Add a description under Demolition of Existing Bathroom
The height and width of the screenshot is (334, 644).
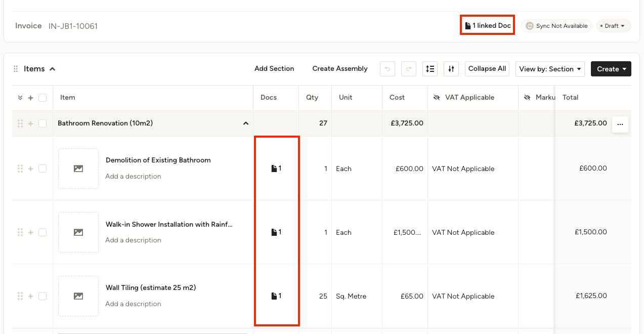(133, 176)
